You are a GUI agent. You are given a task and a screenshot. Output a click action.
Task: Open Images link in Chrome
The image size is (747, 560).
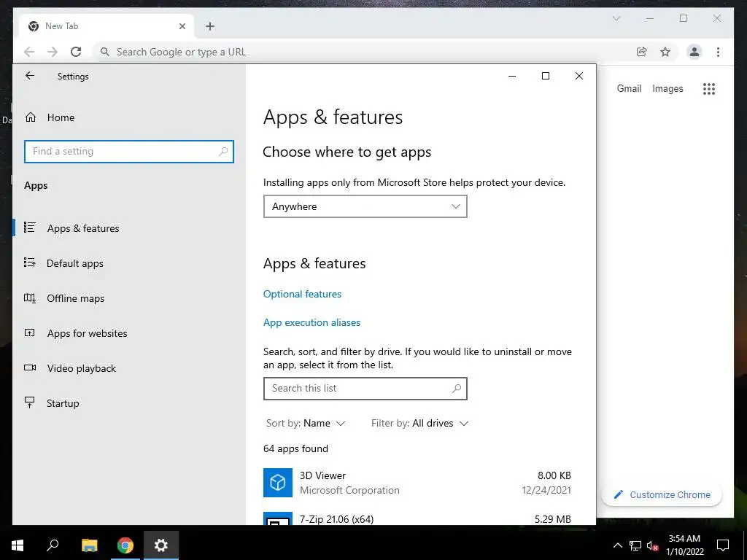coord(667,88)
